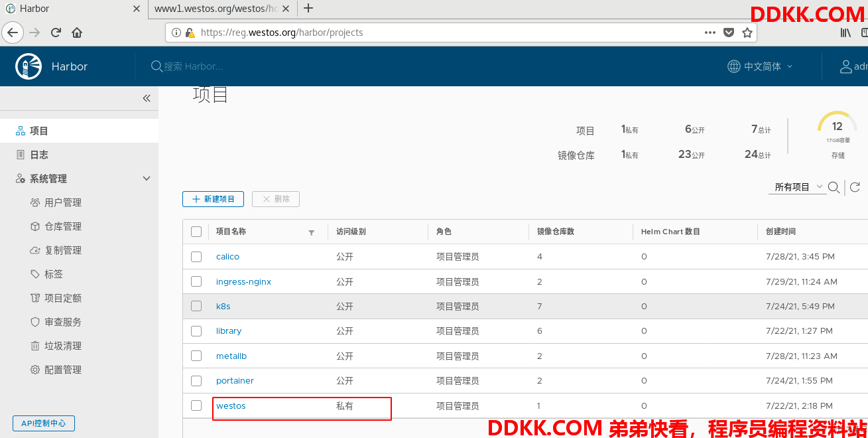The width and height of the screenshot is (868, 438).
Task: Click the 新建项目 button
Action: (x=213, y=199)
